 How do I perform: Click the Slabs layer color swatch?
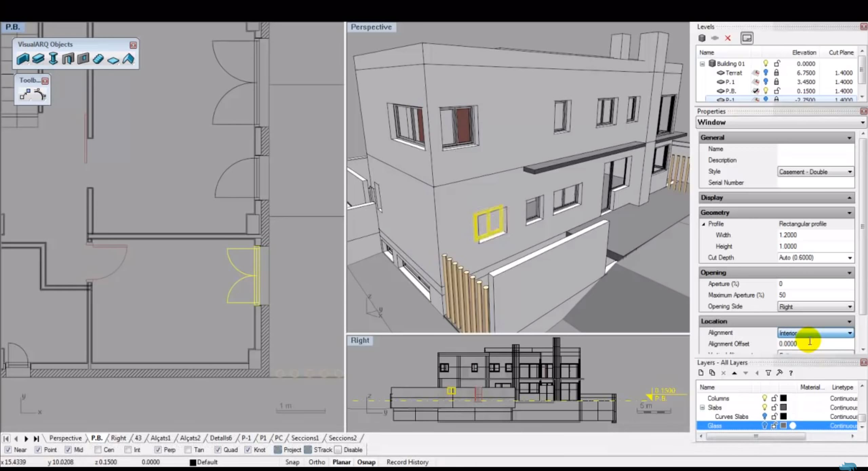783,407
